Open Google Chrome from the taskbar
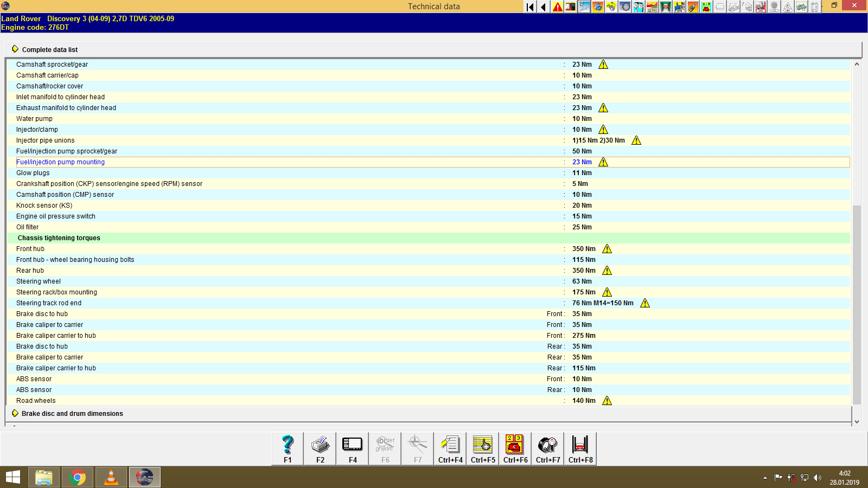 (x=77, y=477)
